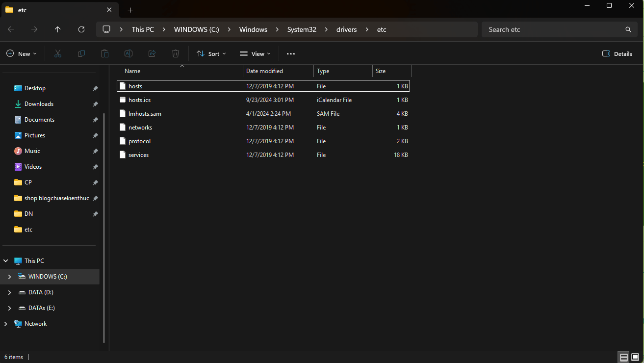Expand the DATA (D:) drive node

click(9, 292)
